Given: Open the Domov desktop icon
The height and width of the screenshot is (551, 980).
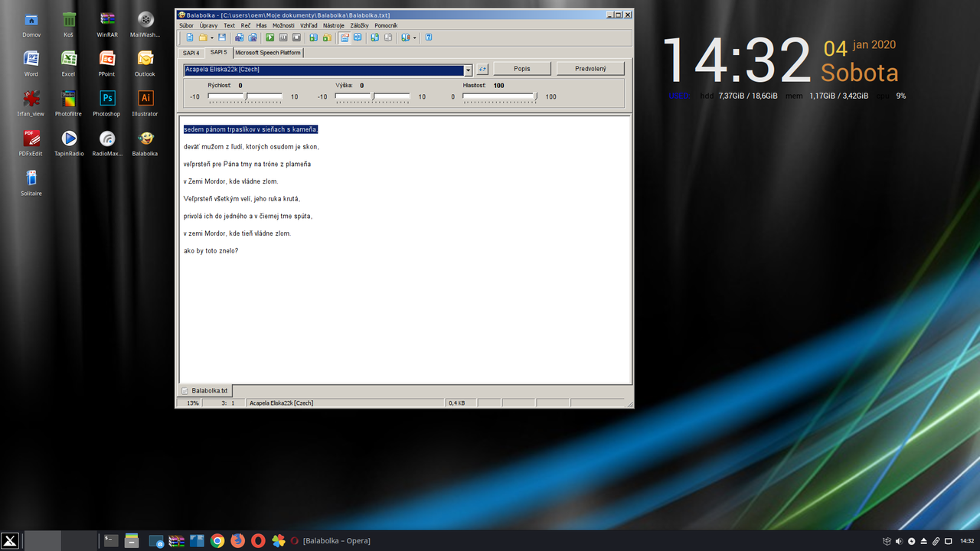Looking at the screenshot, I should tap(31, 24).
